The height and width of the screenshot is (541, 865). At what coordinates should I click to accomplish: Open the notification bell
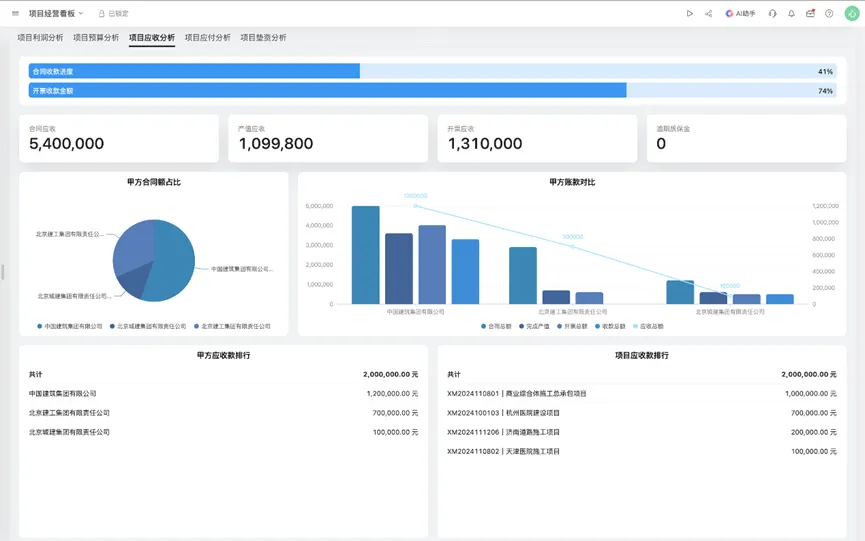(x=791, y=14)
